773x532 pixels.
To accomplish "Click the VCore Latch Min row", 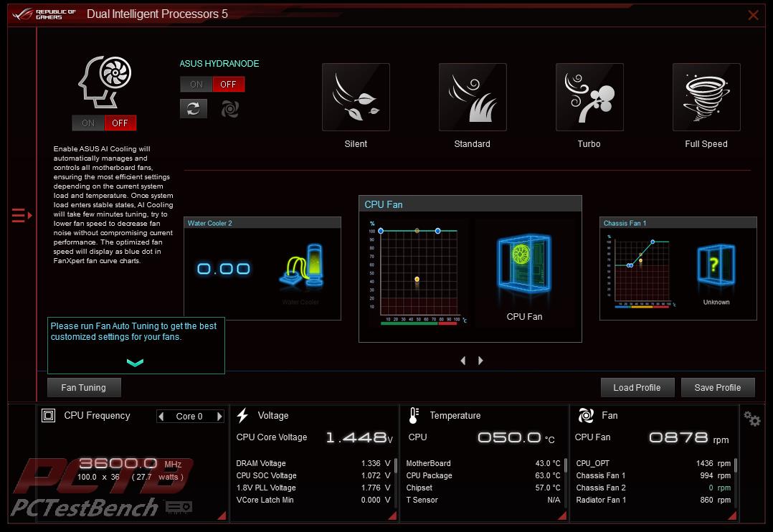I will tap(313, 500).
